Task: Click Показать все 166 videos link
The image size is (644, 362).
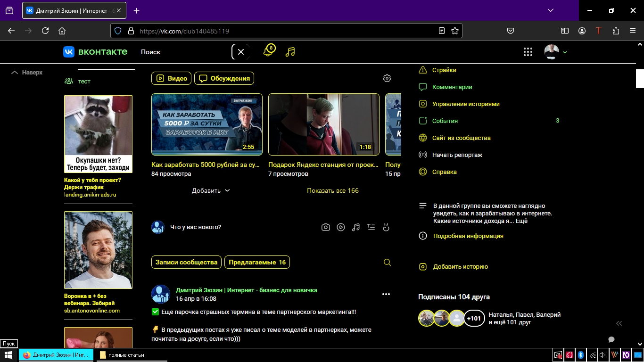Action: coord(333,190)
